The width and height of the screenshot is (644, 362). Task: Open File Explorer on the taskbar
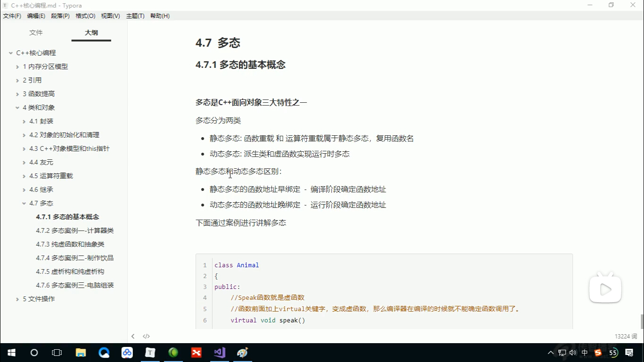81,352
